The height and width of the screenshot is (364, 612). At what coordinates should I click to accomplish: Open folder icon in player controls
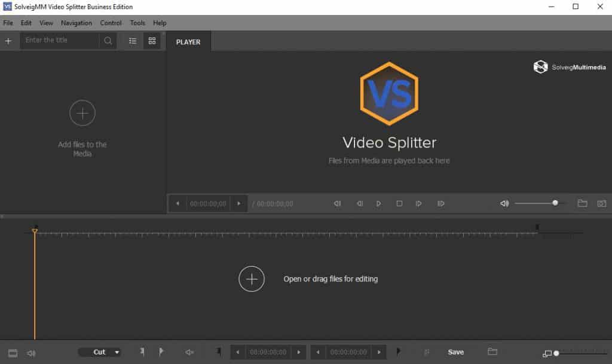[582, 203]
